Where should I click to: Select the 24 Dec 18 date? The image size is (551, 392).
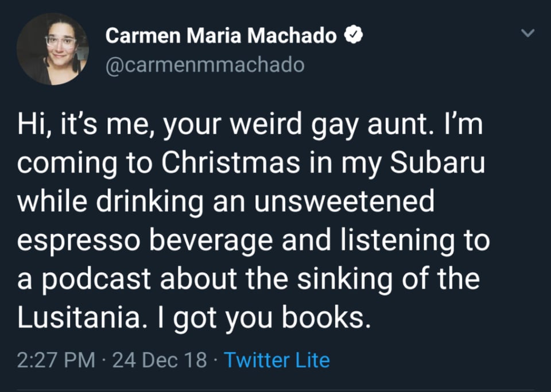[x=160, y=360]
